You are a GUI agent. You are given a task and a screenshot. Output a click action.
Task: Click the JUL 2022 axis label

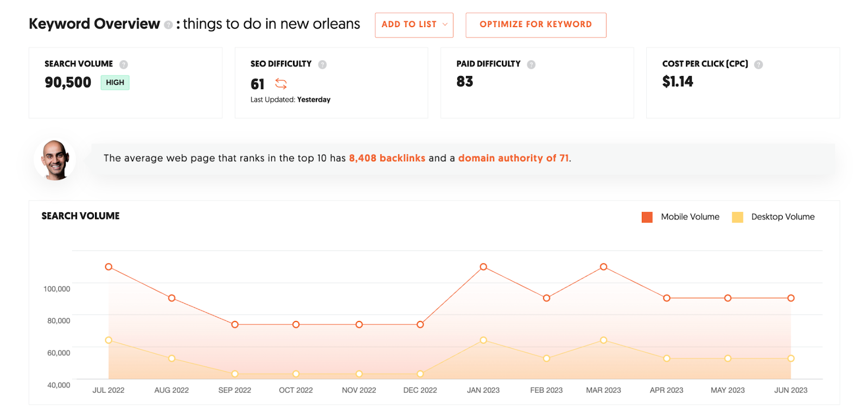click(108, 390)
